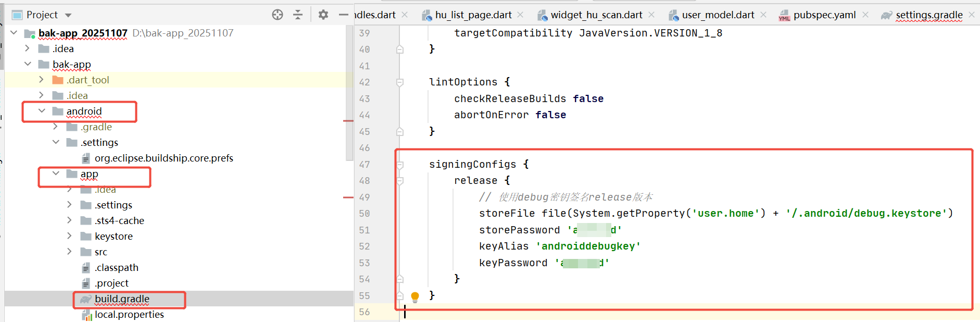Image resolution: width=980 pixels, height=322 pixels.
Task: Select the local.properties file
Action: [129, 314]
